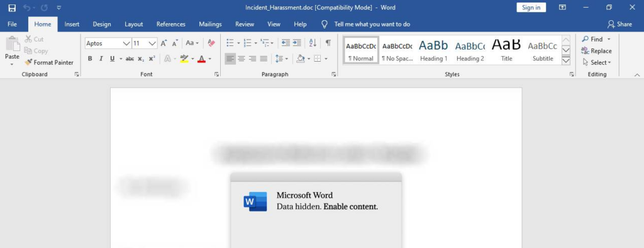The height and width of the screenshot is (248, 644).
Task: Open Customize Quick Access Toolbar arrow
Action: tap(59, 8)
